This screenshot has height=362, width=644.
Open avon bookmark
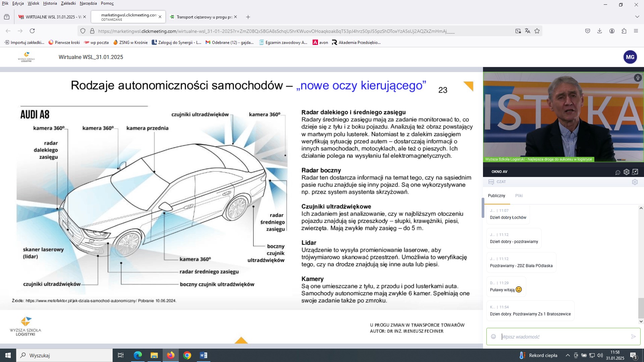[320, 43]
